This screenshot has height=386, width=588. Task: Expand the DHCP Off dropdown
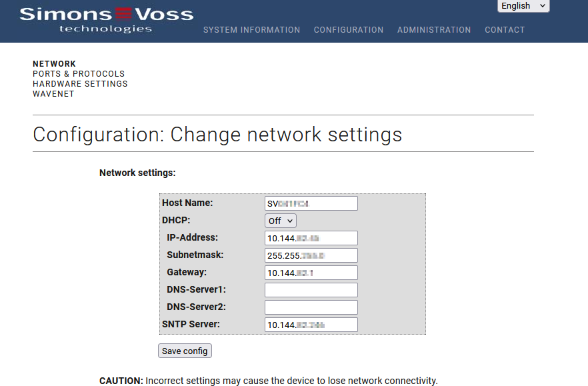tap(280, 221)
